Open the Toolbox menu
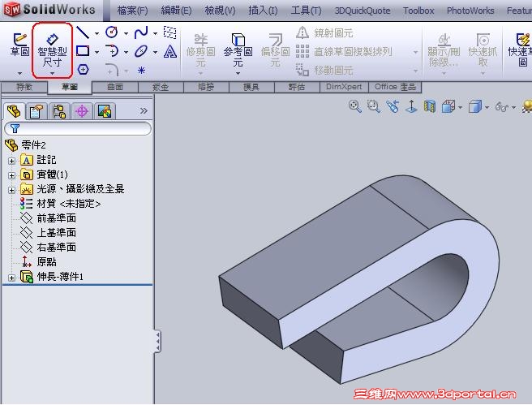The image size is (532, 405). pyautogui.click(x=418, y=11)
